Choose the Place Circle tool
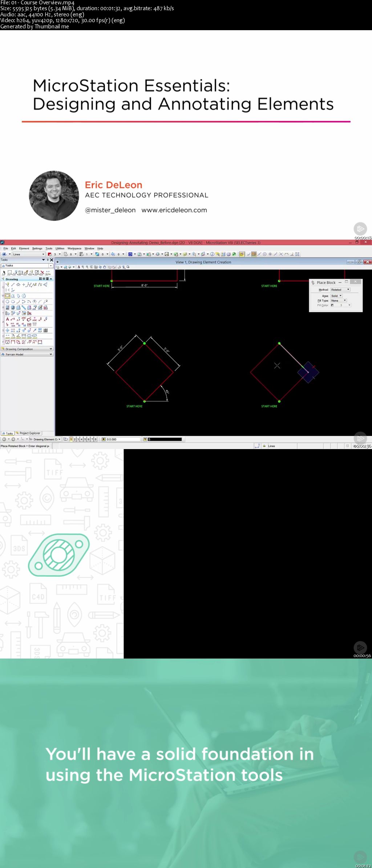This screenshot has height=868, width=372. [x=7, y=301]
